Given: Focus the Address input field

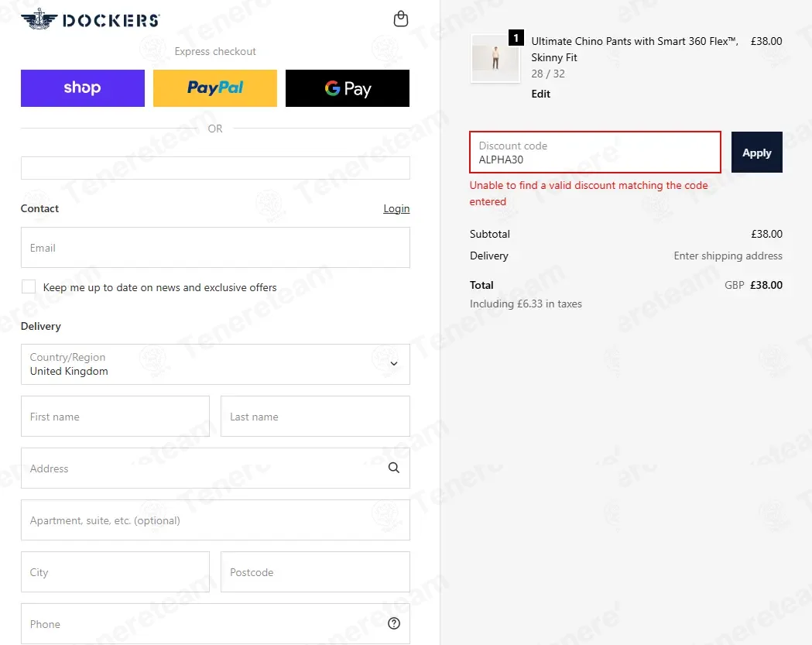Looking at the screenshot, I should coord(215,468).
